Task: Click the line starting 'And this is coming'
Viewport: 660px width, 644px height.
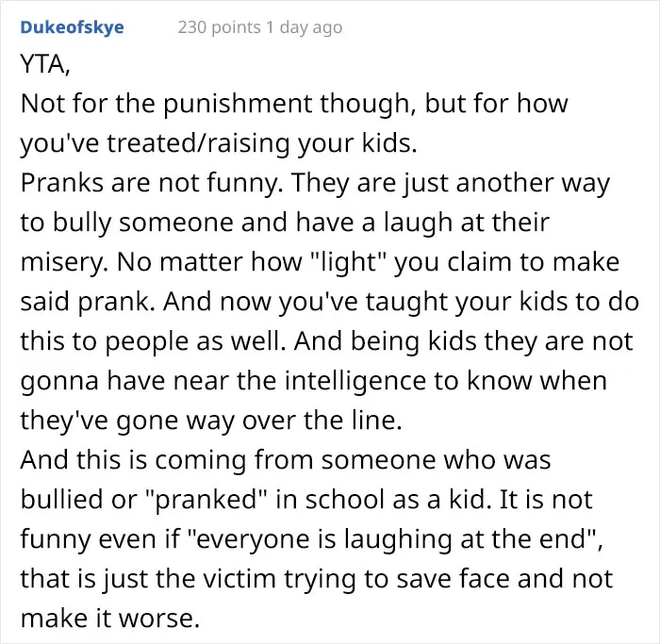Action: [286, 459]
